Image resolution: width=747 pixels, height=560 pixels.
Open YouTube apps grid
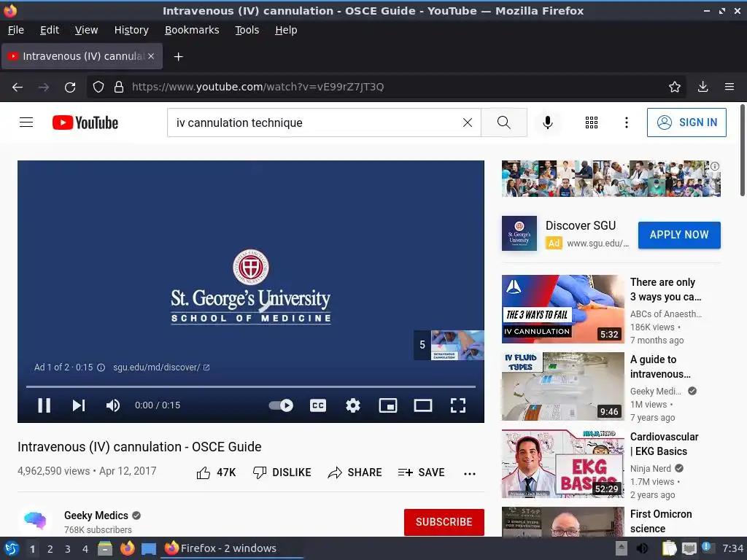[591, 122]
